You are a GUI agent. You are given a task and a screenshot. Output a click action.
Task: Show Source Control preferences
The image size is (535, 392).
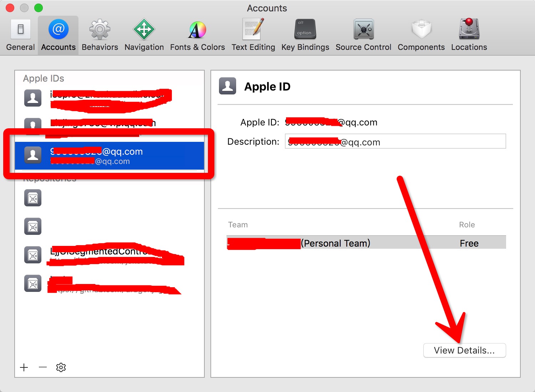click(x=363, y=35)
